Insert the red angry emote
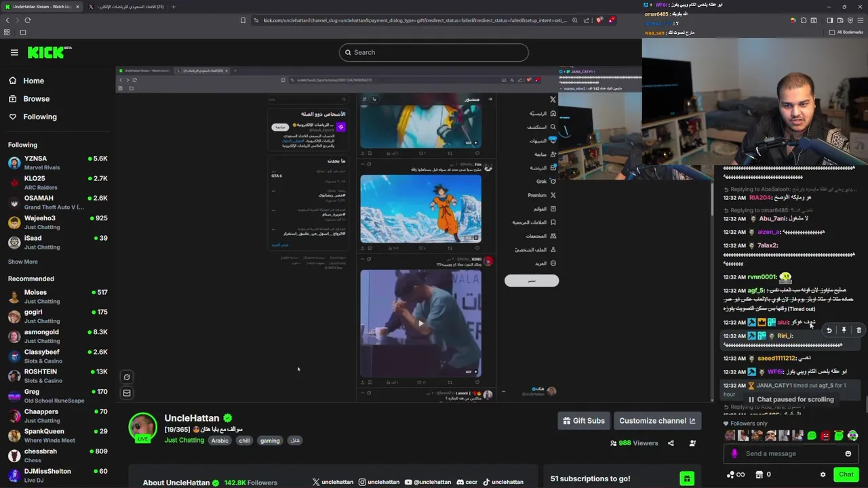This screenshot has width=868, height=488. click(x=825, y=436)
